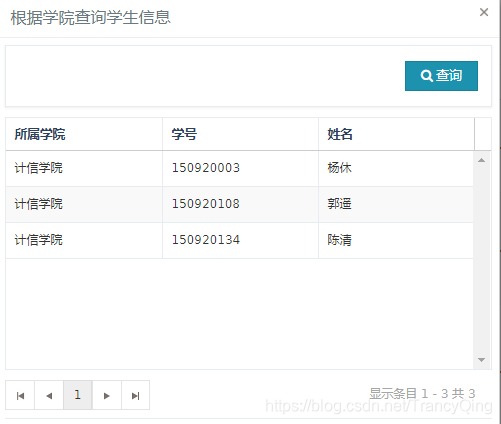The height and width of the screenshot is (424, 501).
Task: Sort by 姓名 column header
Action: (396, 134)
